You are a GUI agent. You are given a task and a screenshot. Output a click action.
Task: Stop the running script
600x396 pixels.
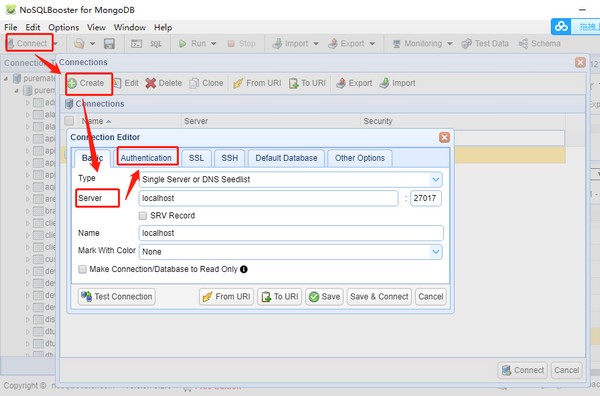tap(241, 44)
